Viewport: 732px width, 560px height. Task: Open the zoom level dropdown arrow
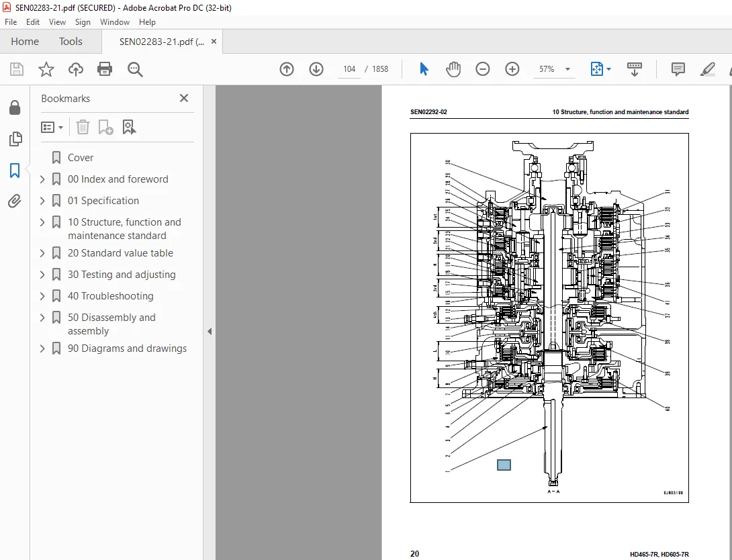pos(567,69)
